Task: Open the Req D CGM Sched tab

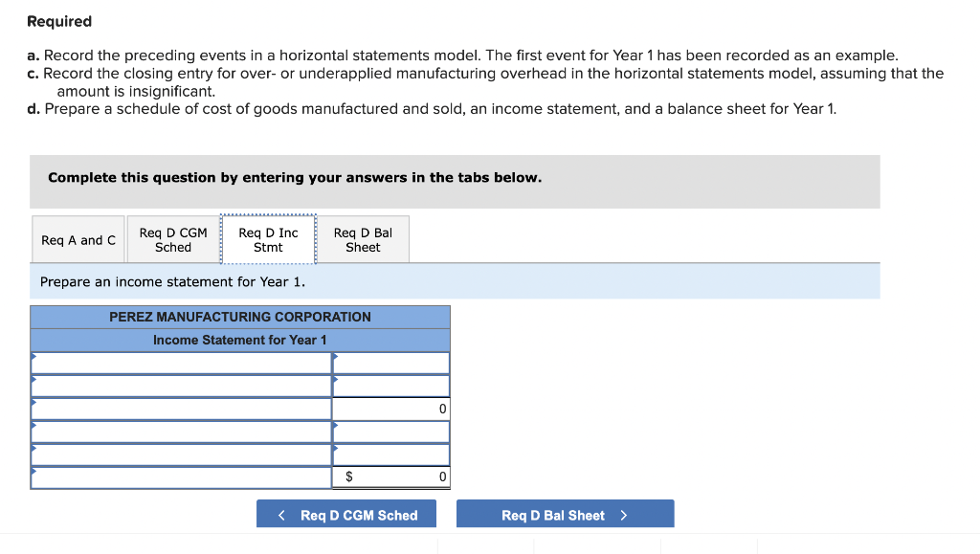Action: click(x=172, y=239)
